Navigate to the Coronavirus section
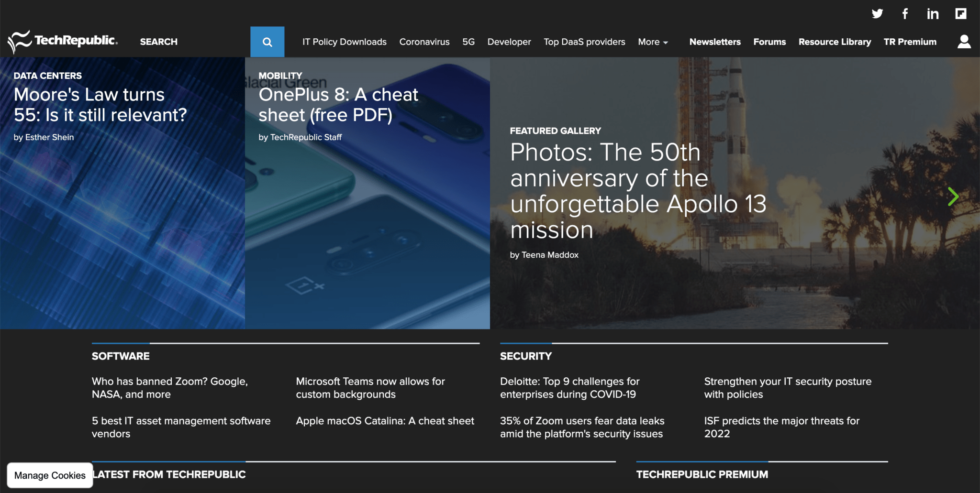The width and height of the screenshot is (980, 493). click(424, 42)
